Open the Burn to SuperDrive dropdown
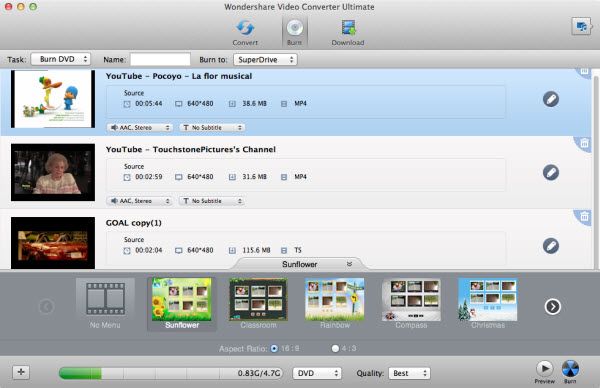600x388 pixels. point(265,60)
